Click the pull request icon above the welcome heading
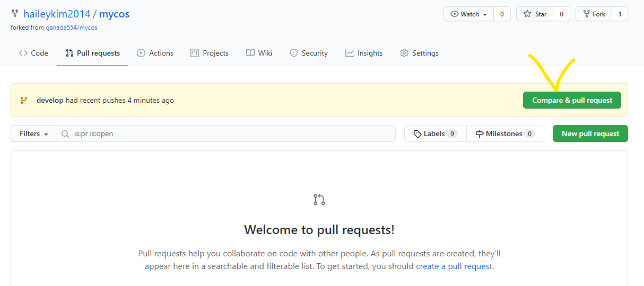 319,200
